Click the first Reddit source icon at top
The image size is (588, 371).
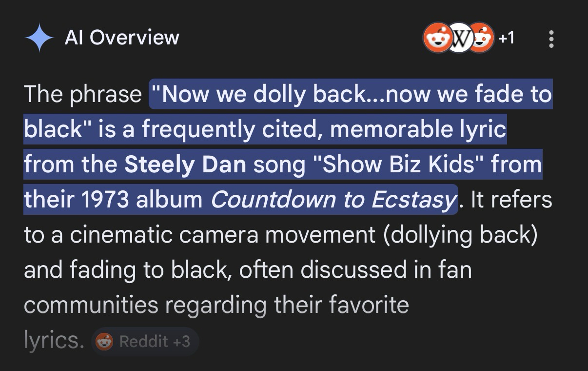click(x=437, y=38)
